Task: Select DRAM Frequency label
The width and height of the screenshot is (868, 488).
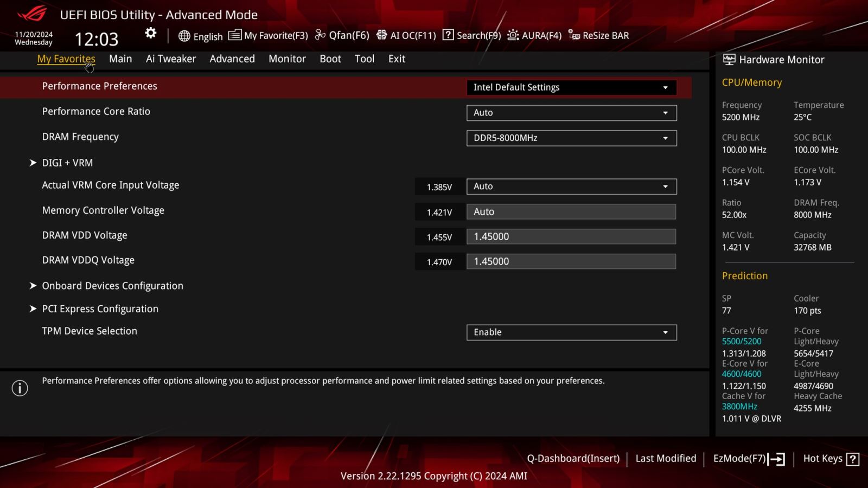Action: (x=80, y=137)
